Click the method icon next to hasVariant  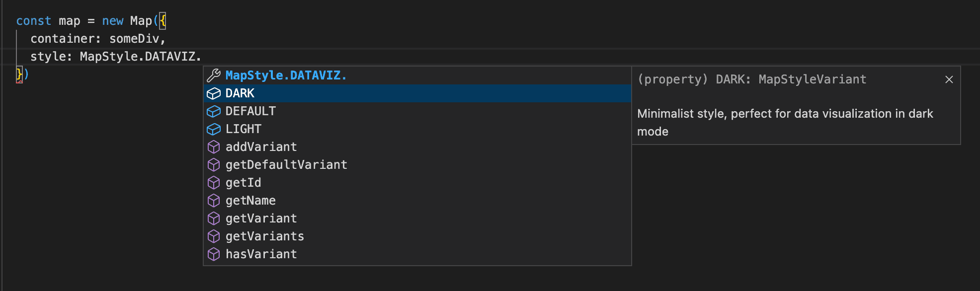pyautogui.click(x=214, y=254)
